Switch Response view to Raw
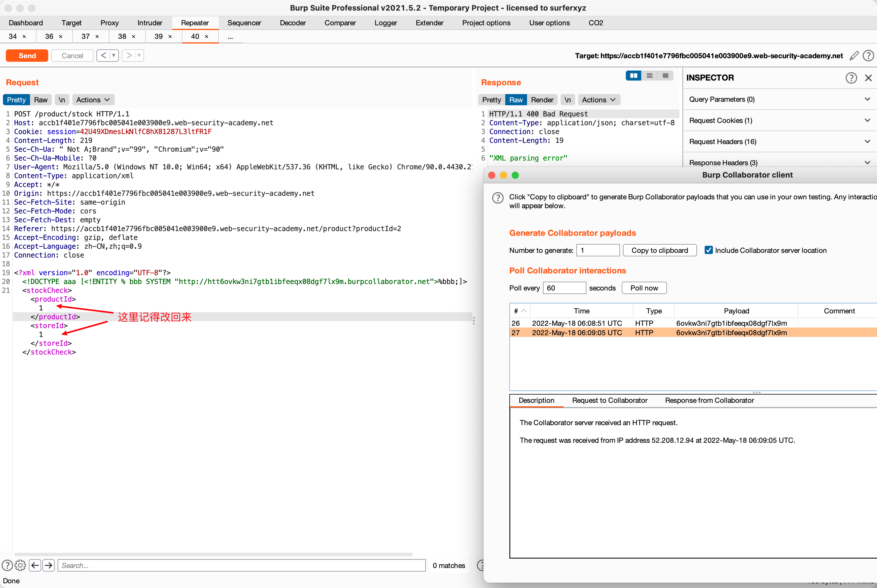Image resolution: width=877 pixels, height=588 pixels. point(516,100)
